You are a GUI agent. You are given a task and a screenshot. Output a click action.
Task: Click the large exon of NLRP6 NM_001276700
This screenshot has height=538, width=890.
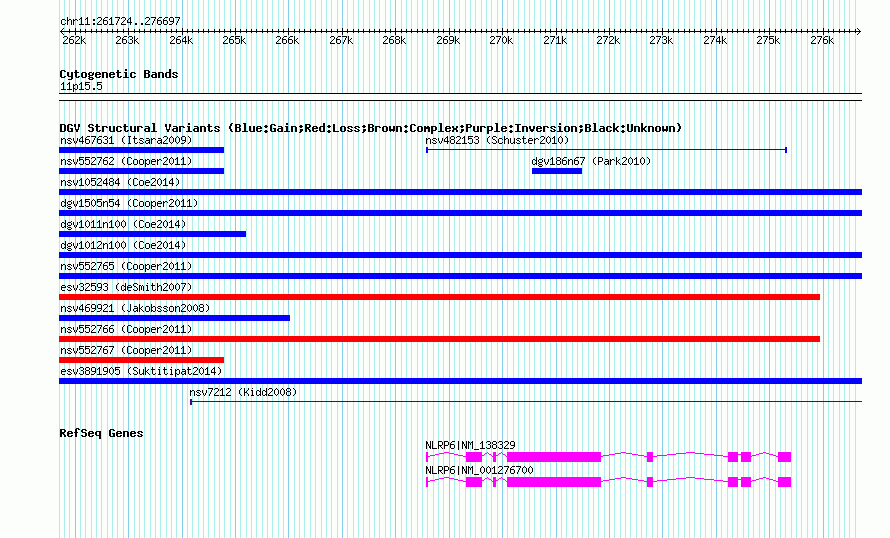click(554, 482)
